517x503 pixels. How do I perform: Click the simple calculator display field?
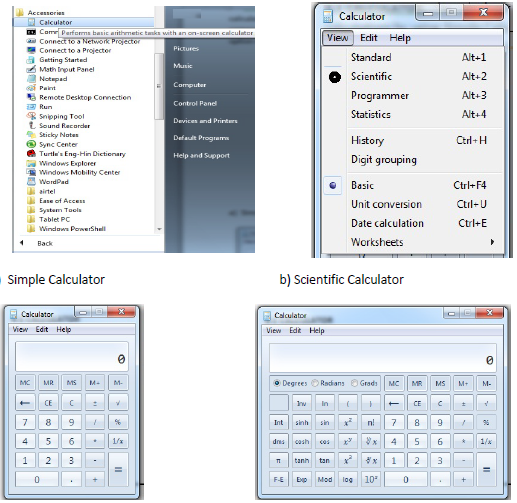click(x=72, y=356)
